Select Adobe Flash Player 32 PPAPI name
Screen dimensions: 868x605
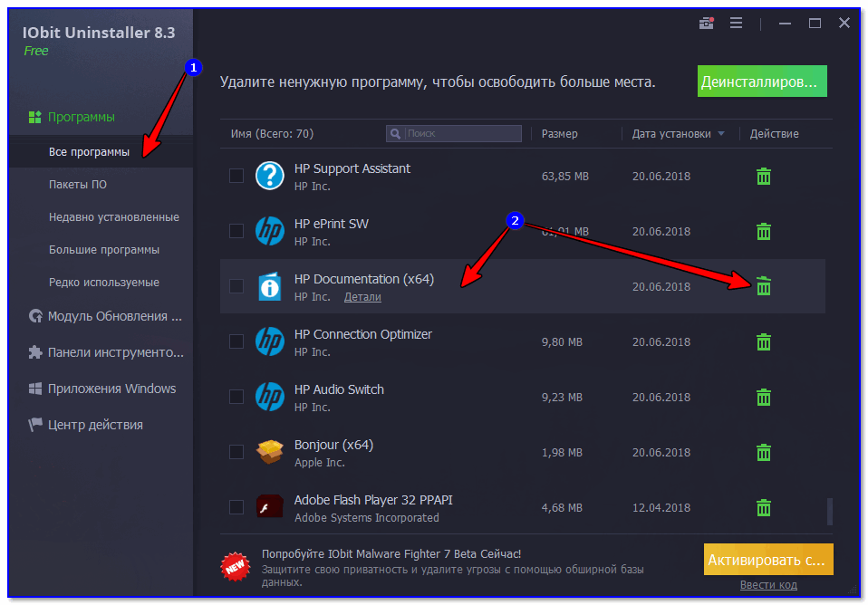[x=373, y=500]
